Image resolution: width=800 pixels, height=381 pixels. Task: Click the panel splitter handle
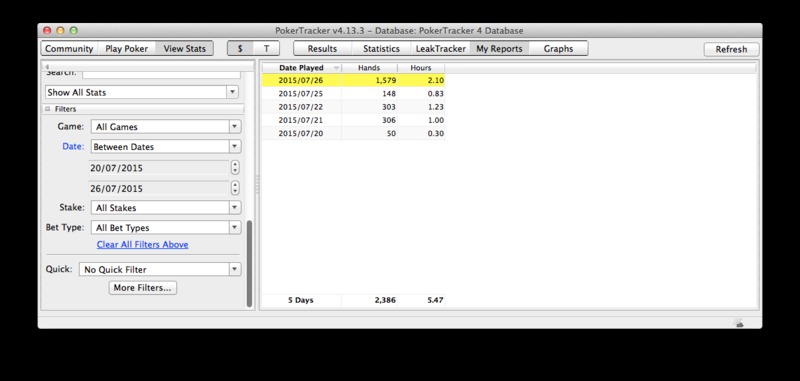(x=257, y=184)
